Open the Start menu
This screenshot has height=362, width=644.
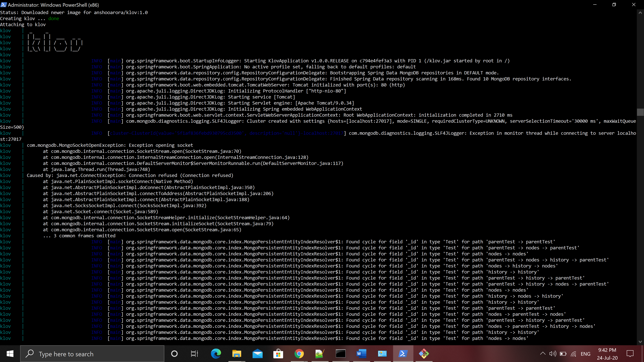click(10, 354)
